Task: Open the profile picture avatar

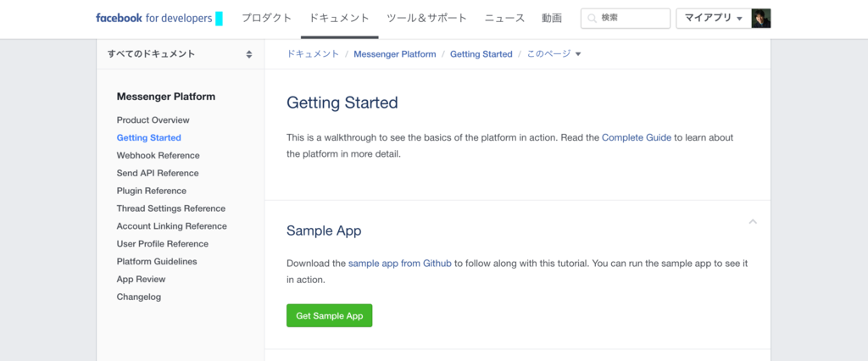Action: 761,18
